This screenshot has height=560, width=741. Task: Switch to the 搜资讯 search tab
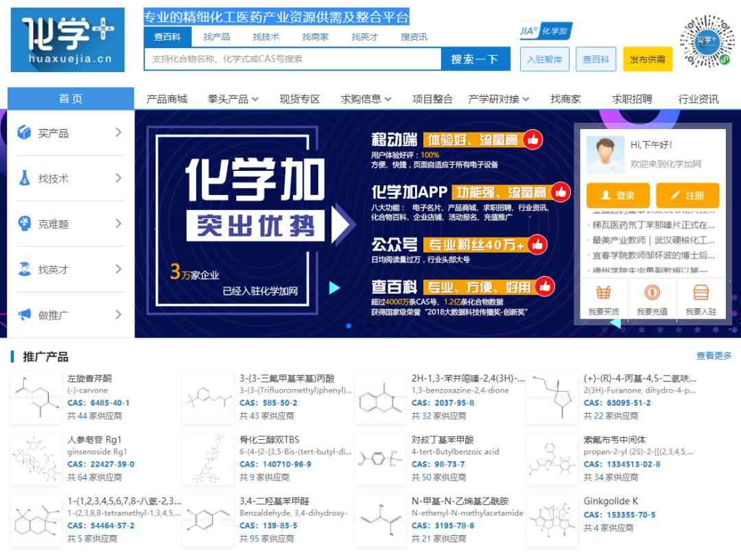(414, 37)
